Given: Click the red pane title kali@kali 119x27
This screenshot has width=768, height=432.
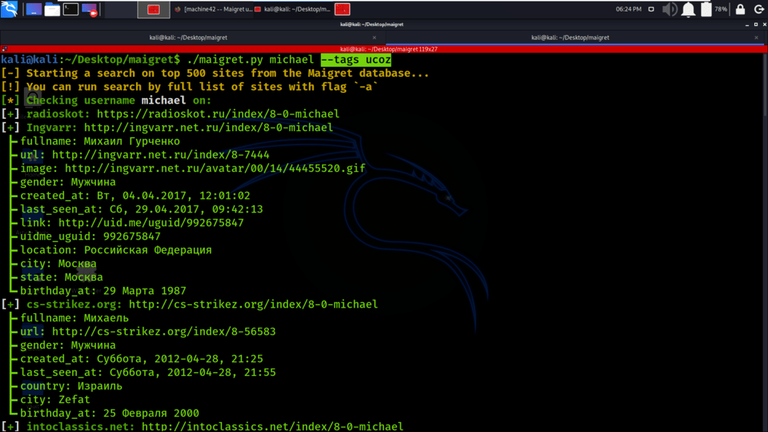Looking at the screenshot, I should [x=389, y=49].
